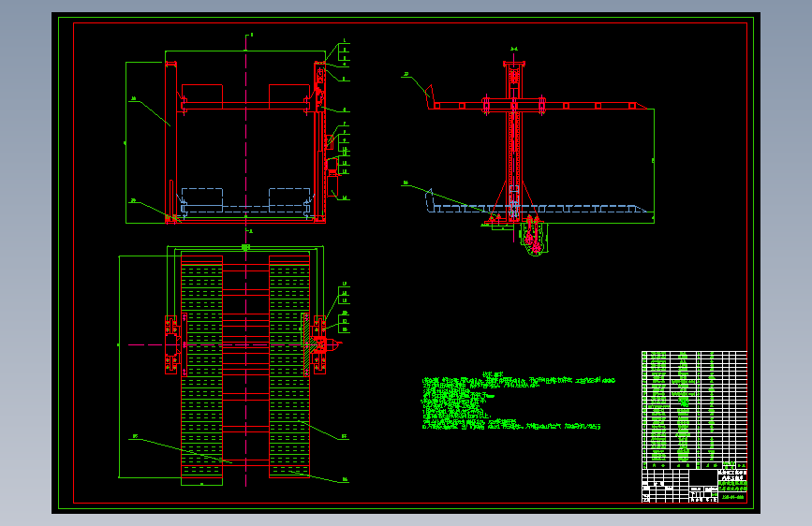Click the dashed lower-left vehicle outline in front view
The height and width of the screenshot is (526, 812).
pos(202,200)
